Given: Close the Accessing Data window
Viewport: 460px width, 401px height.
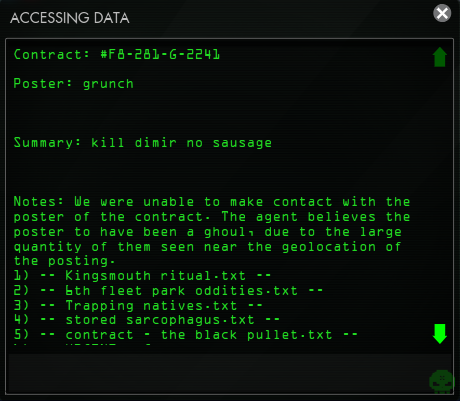Looking at the screenshot, I should click(x=442, y=13).
